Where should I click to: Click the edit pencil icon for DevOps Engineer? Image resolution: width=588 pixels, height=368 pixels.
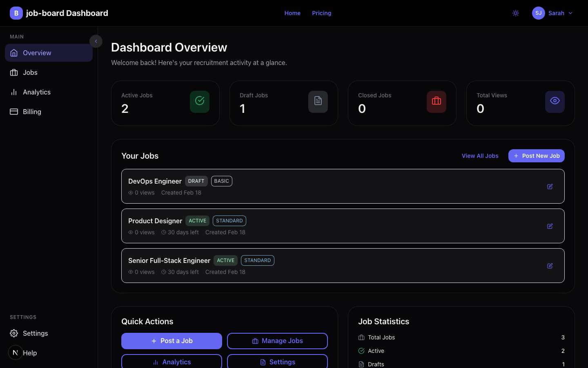tap(550, 186)
